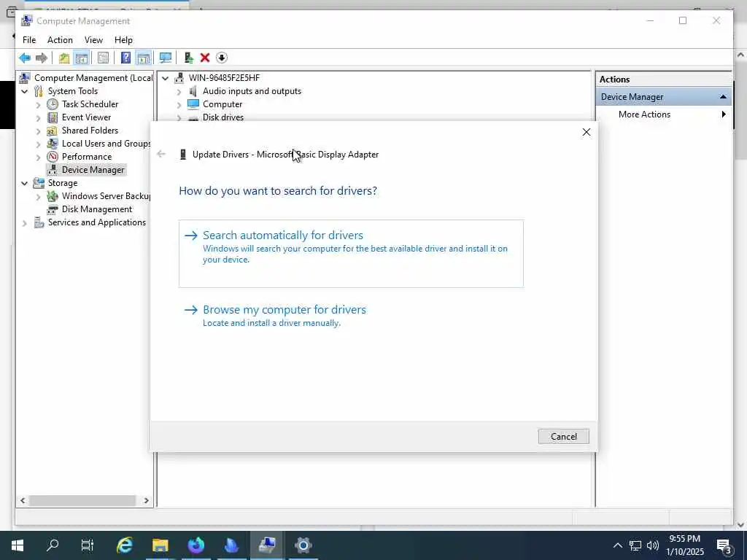Expand Audio inputs and outputs category
The width and height of the screenshot is (747, 560).
(x=179, y=91)
